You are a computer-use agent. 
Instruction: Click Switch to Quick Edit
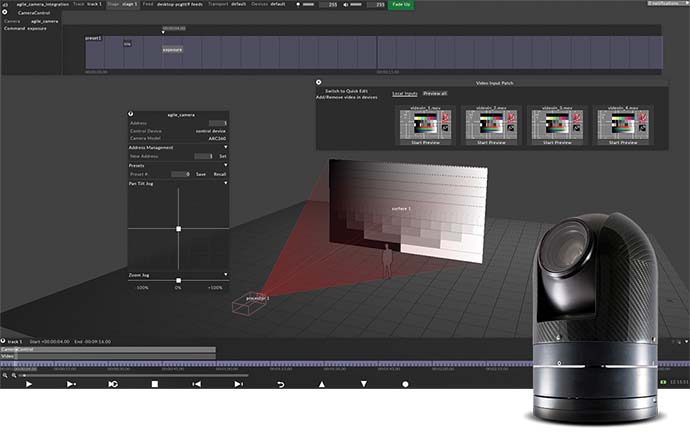click(346, 91)
